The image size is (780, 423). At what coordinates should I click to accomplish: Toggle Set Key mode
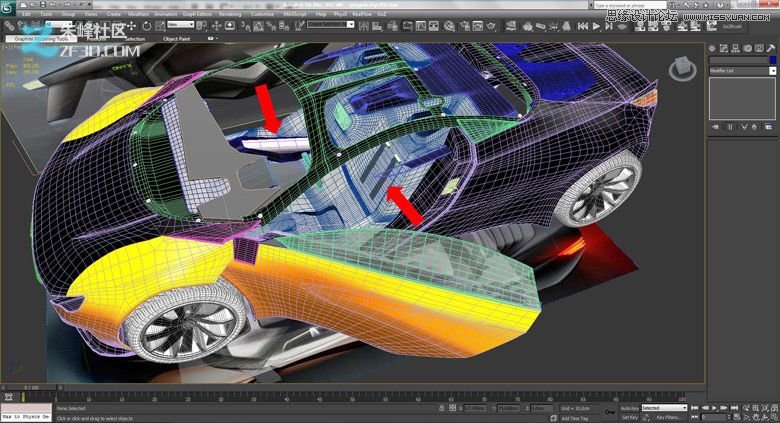click(x=628, y=417)
